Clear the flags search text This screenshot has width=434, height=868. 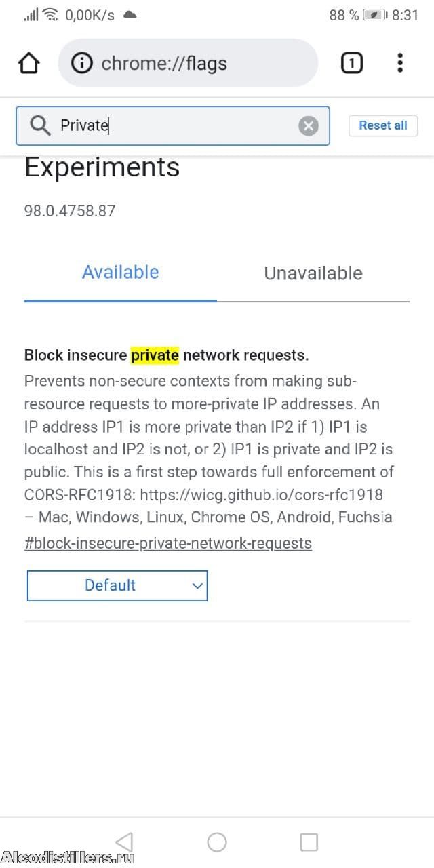(x=309, y=125)
